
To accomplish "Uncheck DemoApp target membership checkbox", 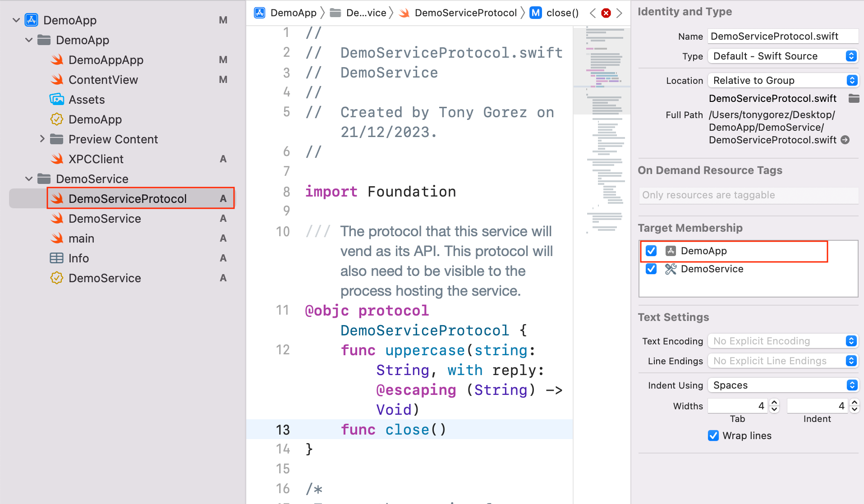I will [651, 251].
